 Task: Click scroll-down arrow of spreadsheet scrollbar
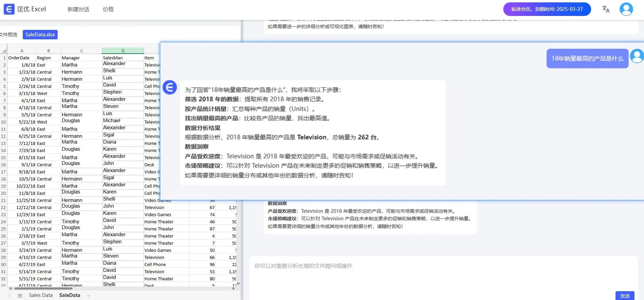click(238, 284)
